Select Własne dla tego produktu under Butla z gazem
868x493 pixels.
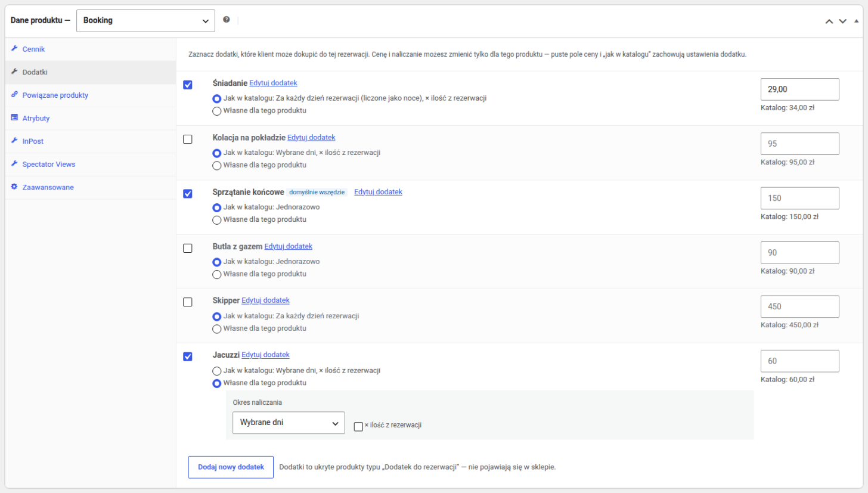[217, 274]
